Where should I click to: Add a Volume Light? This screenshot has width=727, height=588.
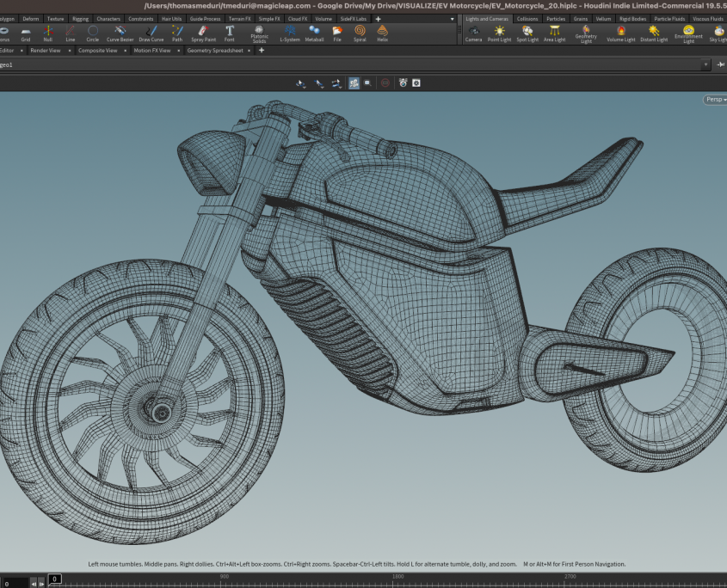(x=620, y=33)
